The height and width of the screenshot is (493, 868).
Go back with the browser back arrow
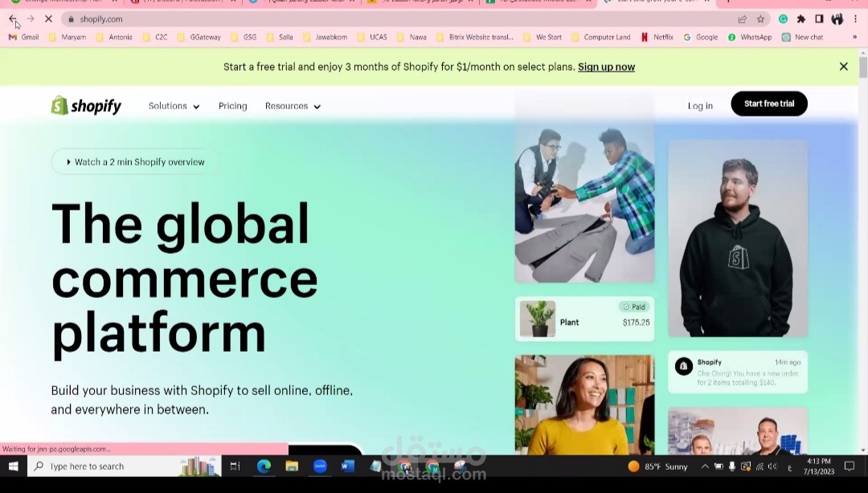(13, 18)
